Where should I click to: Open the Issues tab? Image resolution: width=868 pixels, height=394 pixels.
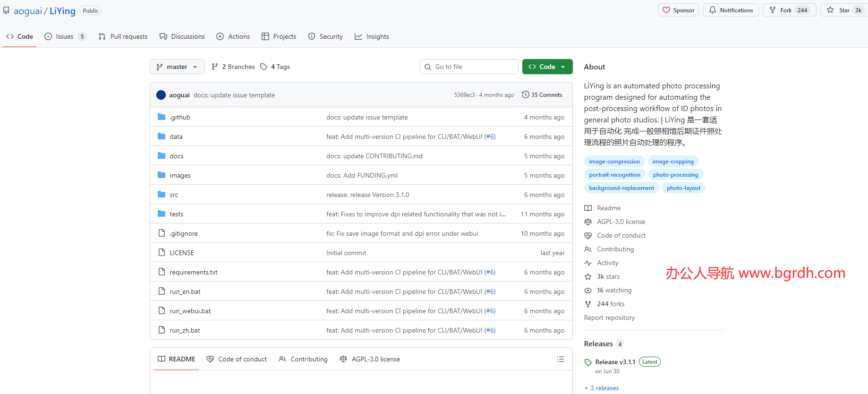[x=65, y=36]
